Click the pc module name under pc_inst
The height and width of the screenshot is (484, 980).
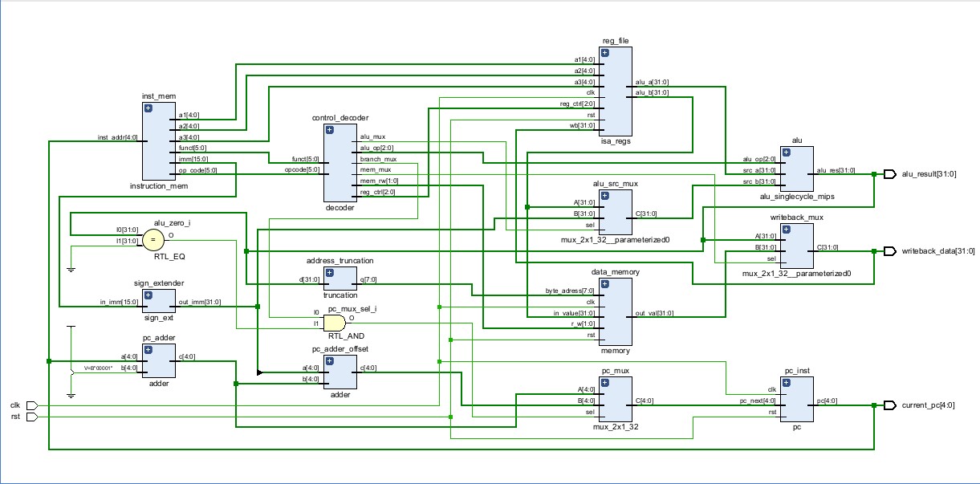pyautogui.click(x=796, y=428)
